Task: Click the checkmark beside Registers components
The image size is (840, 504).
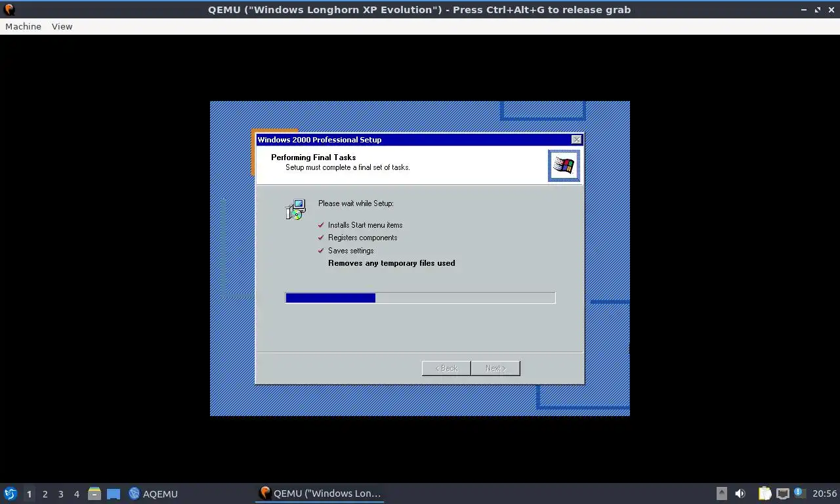Action: pyautogui.click(x=321, y=237)
